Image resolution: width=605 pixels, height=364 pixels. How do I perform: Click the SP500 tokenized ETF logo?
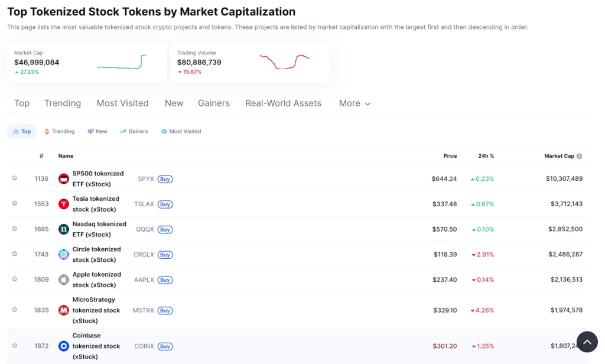[x=64, y=178]
